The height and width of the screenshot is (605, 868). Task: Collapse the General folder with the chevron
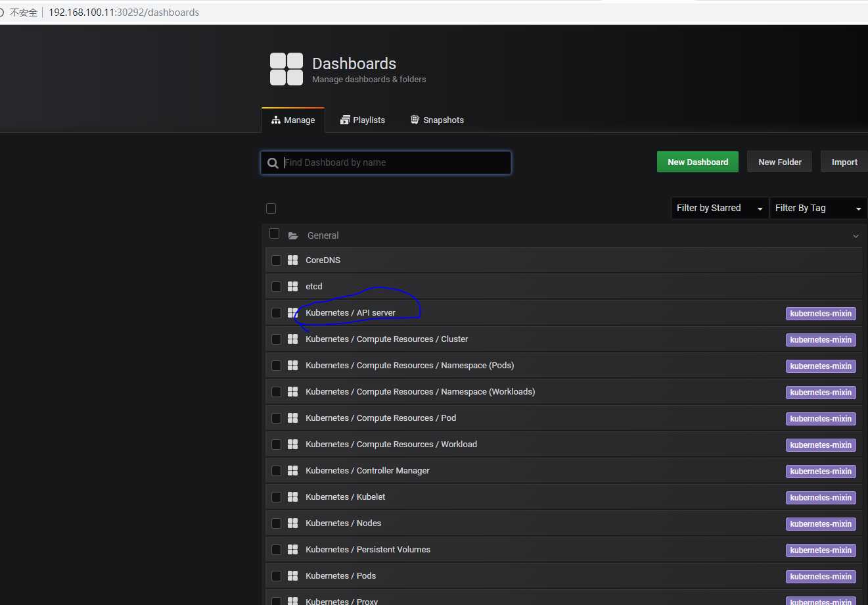coord(856,236)
